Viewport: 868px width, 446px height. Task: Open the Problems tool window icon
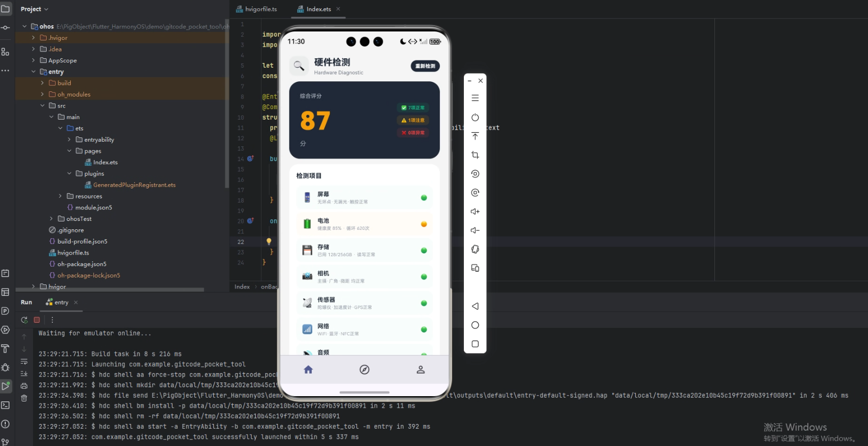click(x=5, y=424)
